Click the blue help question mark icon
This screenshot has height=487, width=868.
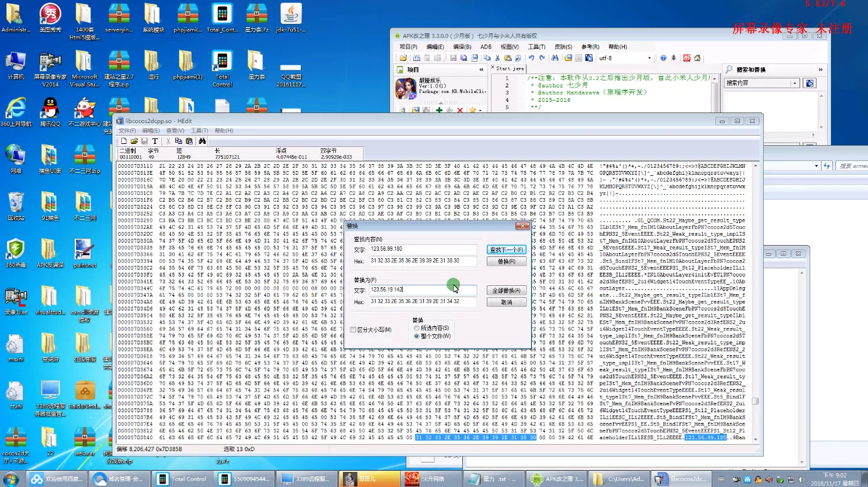click(x=663, y=58)
